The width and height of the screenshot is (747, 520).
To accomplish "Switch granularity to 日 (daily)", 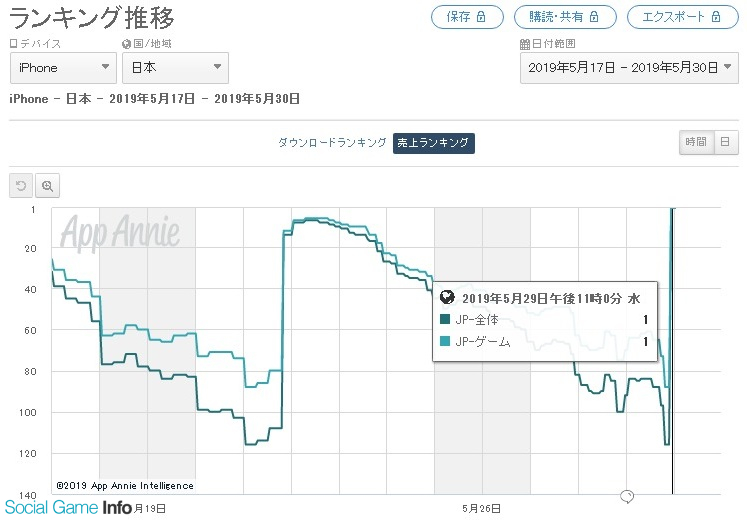I will [x=725, y=143].
